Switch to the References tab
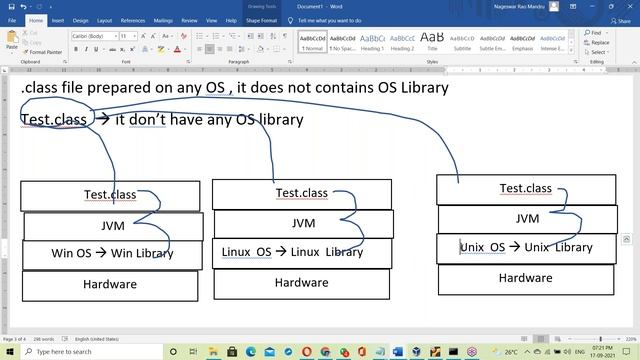 133,20
